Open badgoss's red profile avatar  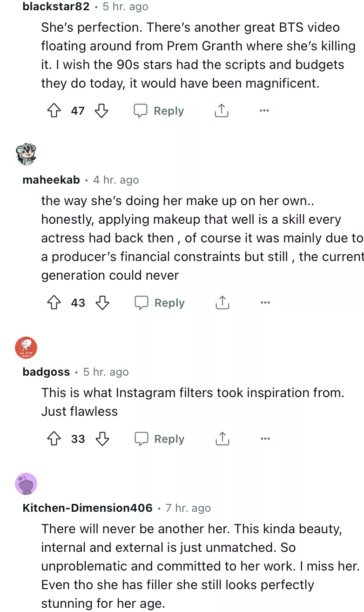point(26,348)
